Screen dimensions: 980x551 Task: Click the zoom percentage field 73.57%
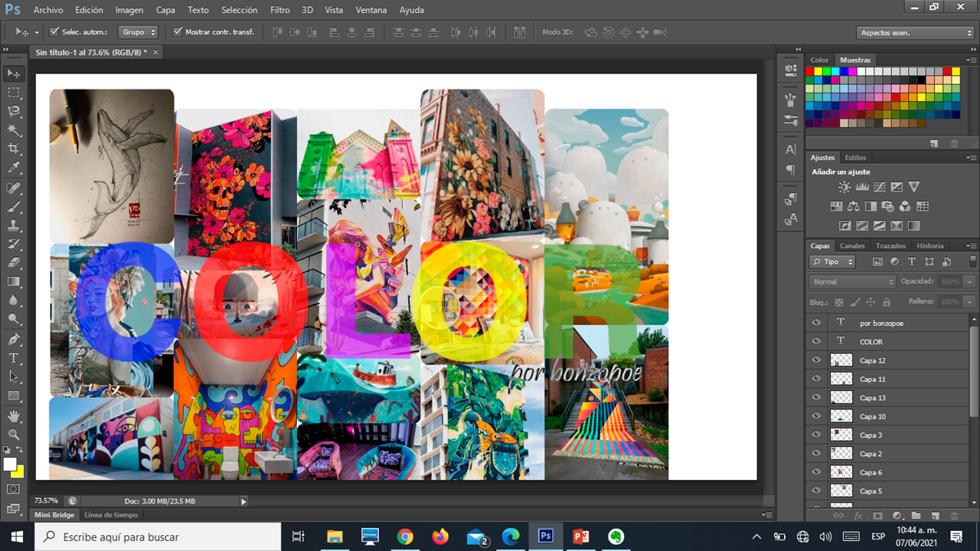click(x=45, y=501)
